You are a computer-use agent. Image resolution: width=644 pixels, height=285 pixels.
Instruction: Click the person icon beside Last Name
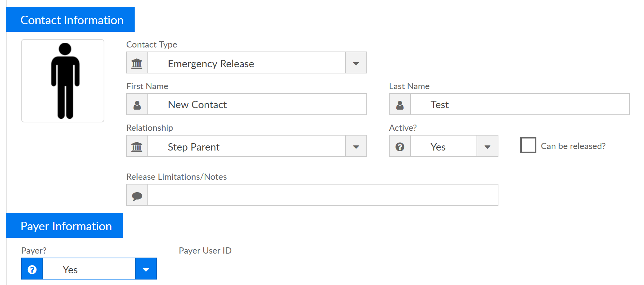(x=400, y=105)
